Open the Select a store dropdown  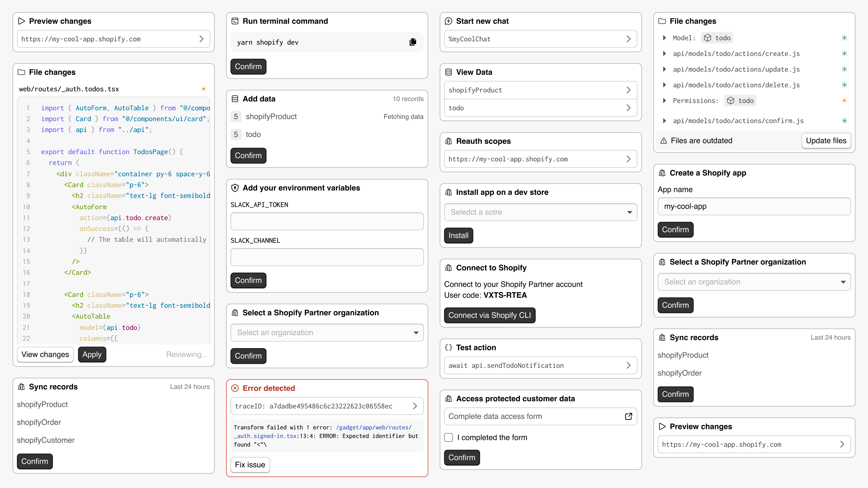click(540, 212)
